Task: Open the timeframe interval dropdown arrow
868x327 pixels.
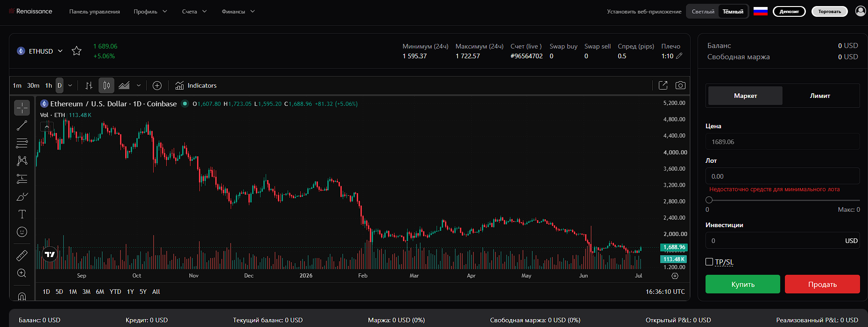Action: 70,85
